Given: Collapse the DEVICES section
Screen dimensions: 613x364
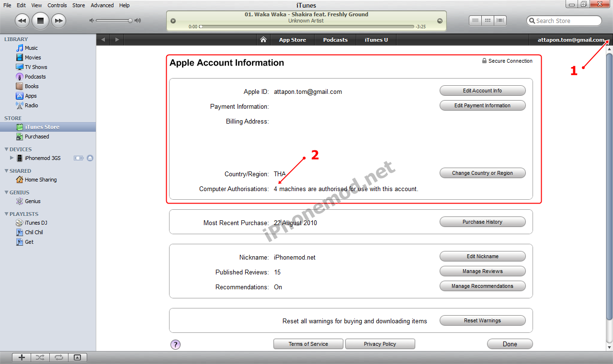Looking at the screenshot, I should coord(6,149).
